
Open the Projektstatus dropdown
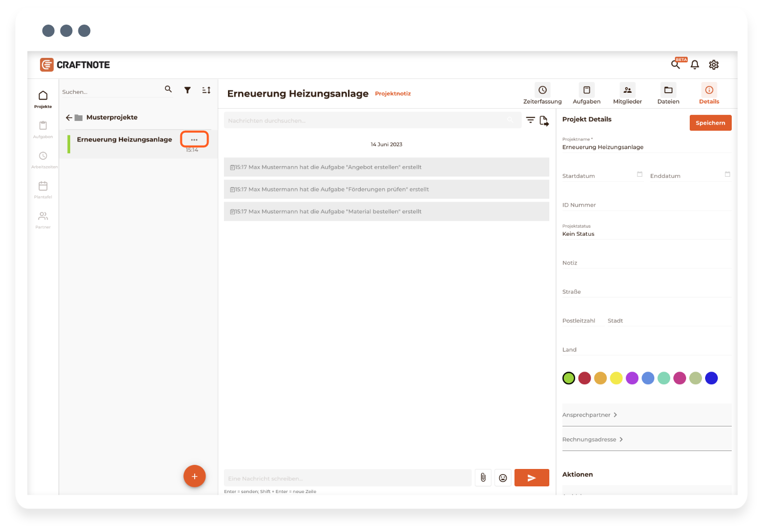tap(646, 234)
